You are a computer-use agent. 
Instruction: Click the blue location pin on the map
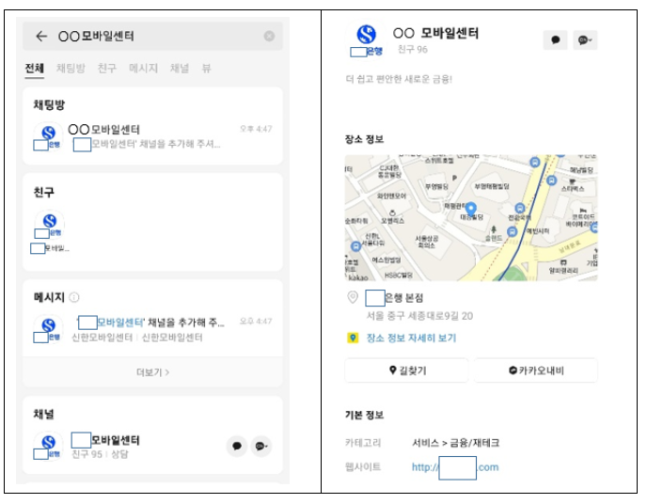pos(471,209)
